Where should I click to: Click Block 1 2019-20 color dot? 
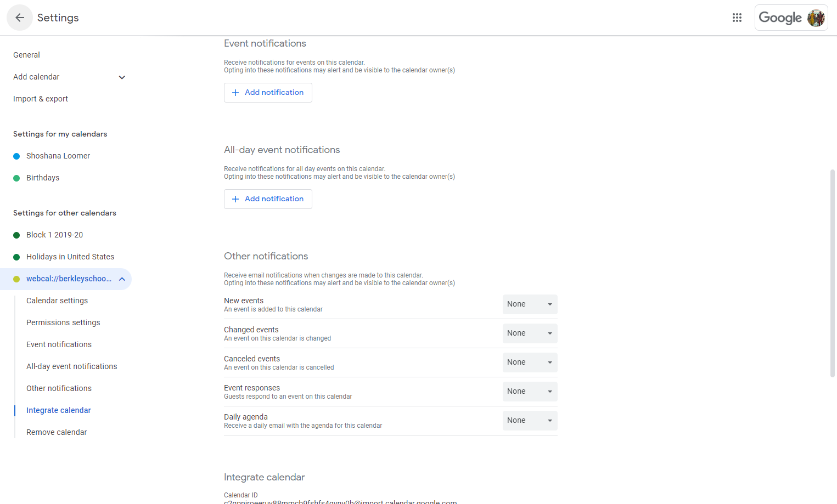(16, 235)
